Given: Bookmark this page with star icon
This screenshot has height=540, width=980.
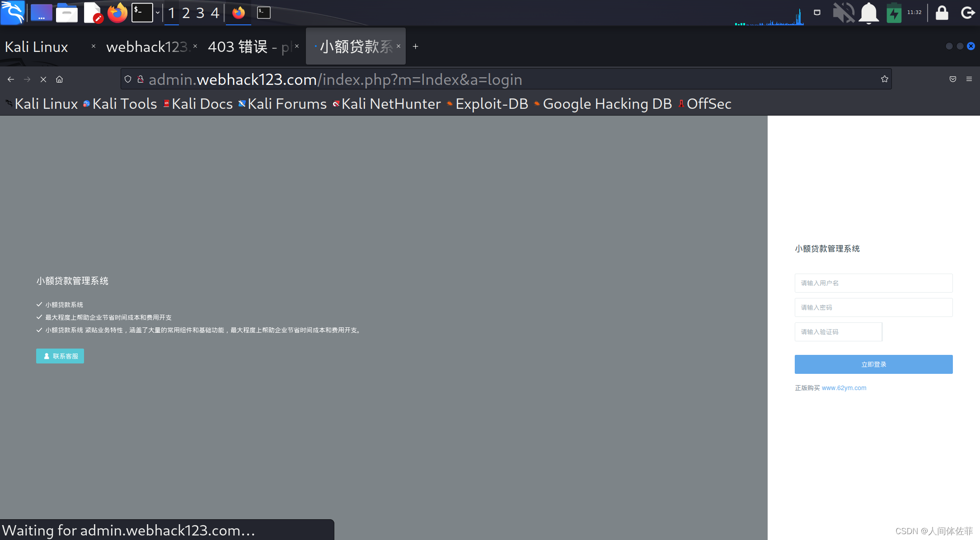Looking at the screenshot, I should (x=884, y=79).
